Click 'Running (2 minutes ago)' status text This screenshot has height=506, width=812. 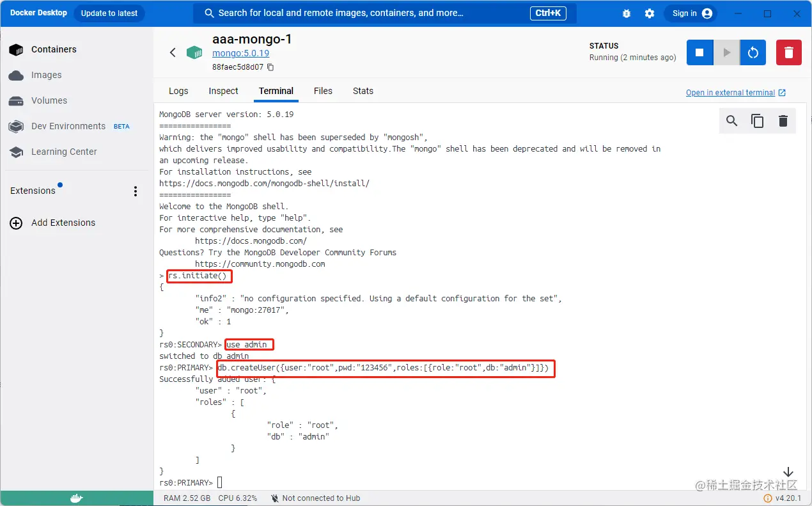tap(632, 58)
